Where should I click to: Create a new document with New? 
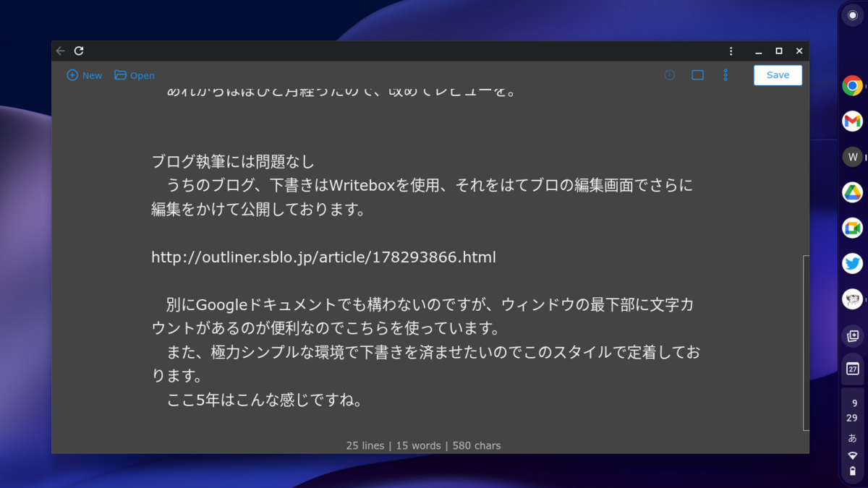(x=84, y=75)
